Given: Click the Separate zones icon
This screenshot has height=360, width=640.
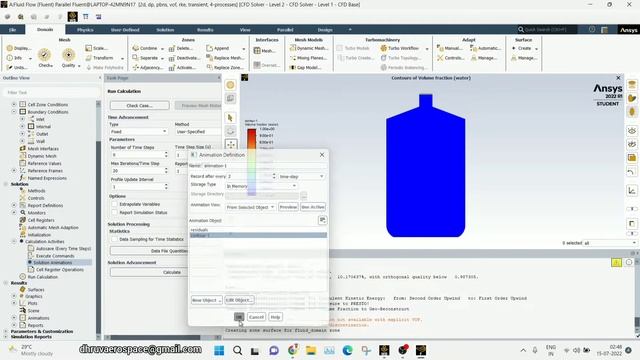Looking at the screenshot, I should pos(136,58).
